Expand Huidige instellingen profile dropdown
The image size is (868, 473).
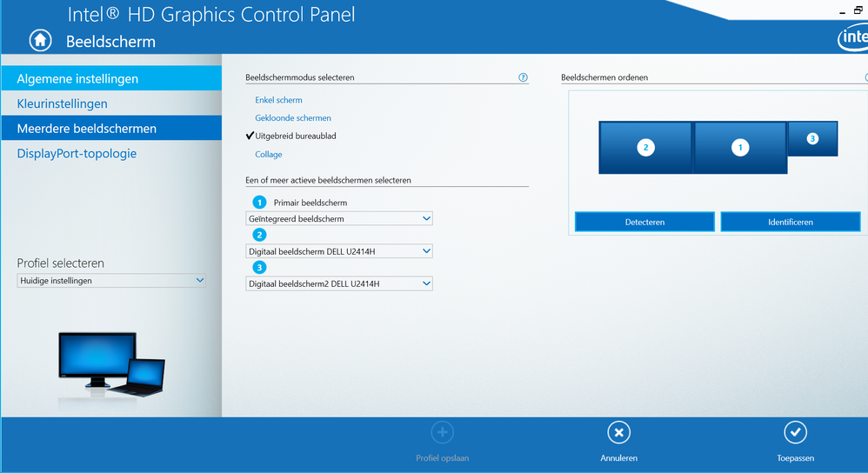coord(111,281)
